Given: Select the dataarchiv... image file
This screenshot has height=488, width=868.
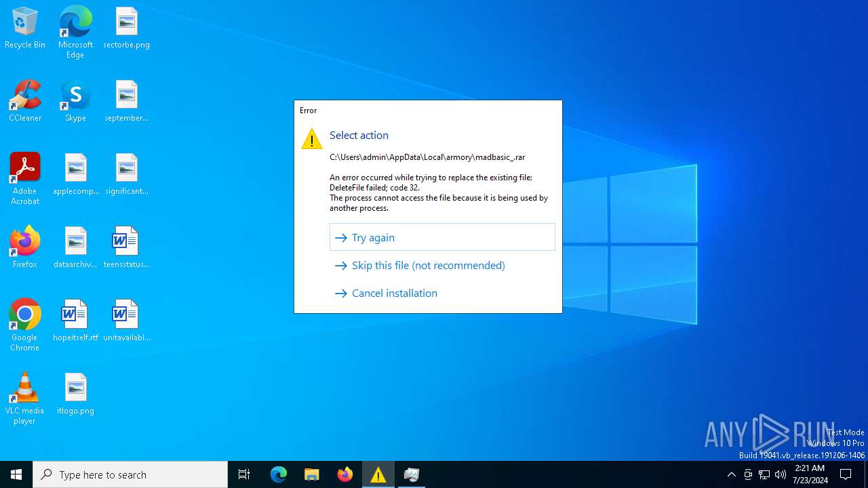Looking at the screenshot, I should coord(75,248).
